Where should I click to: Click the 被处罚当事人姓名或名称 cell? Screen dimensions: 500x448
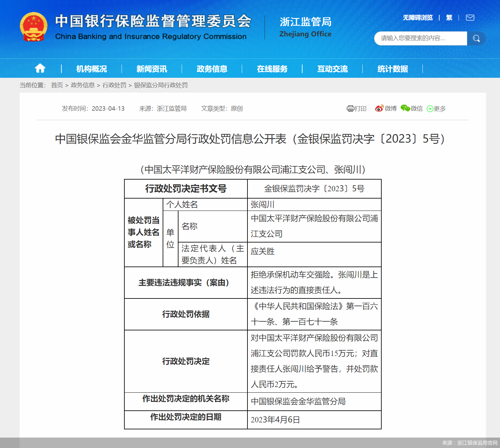tap(143, 232)
